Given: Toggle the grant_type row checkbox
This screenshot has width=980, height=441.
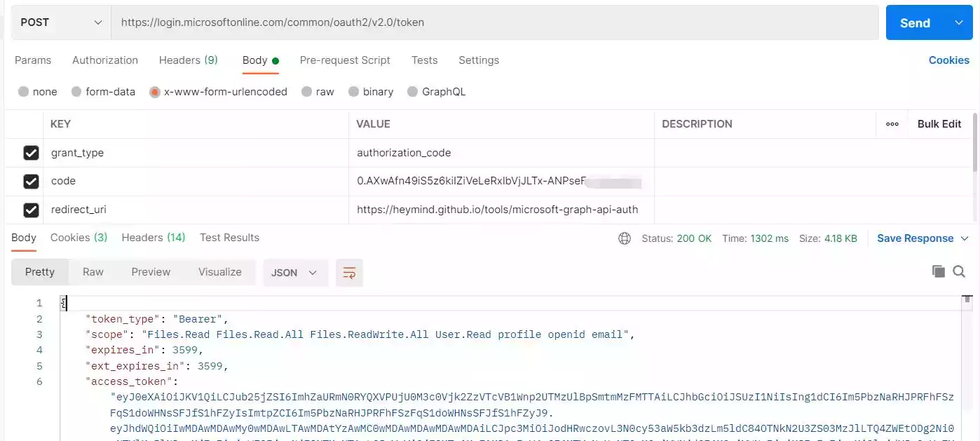Looking at the screenshot, I should pyautogui.click(x=31, y=153).
